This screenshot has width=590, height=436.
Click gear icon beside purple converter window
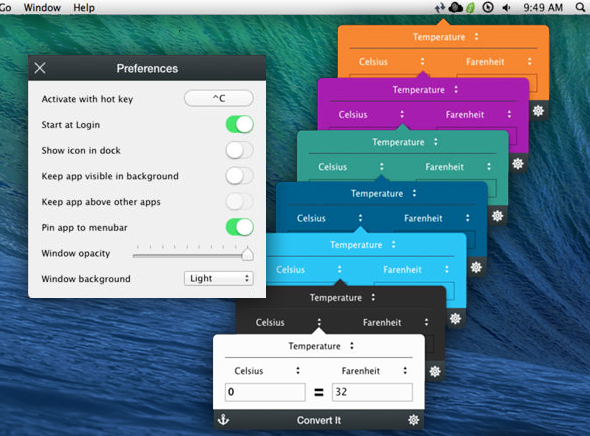pyautogui.click(x=518, y=163)
